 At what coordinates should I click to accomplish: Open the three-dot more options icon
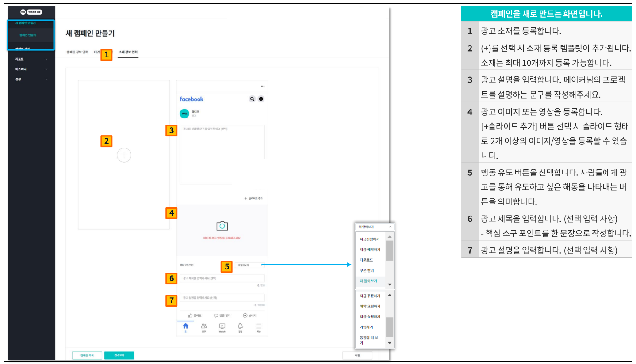[263, 85]
